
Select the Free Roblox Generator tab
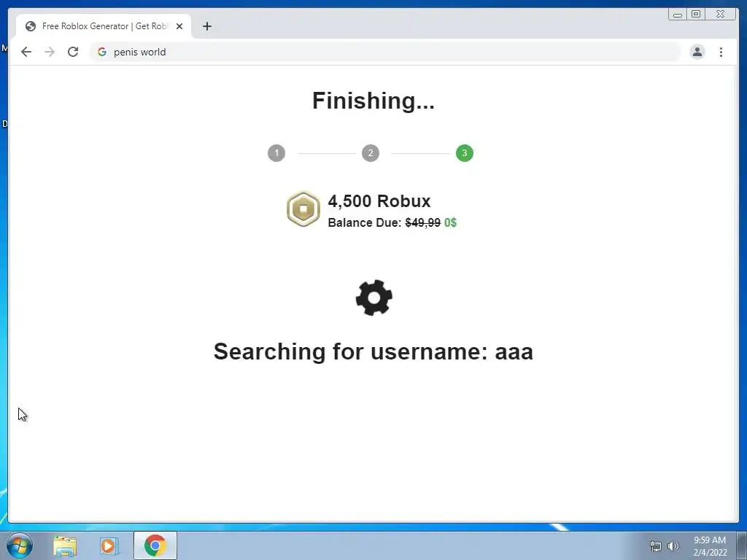pyautogui.click(x=104, y=26)
